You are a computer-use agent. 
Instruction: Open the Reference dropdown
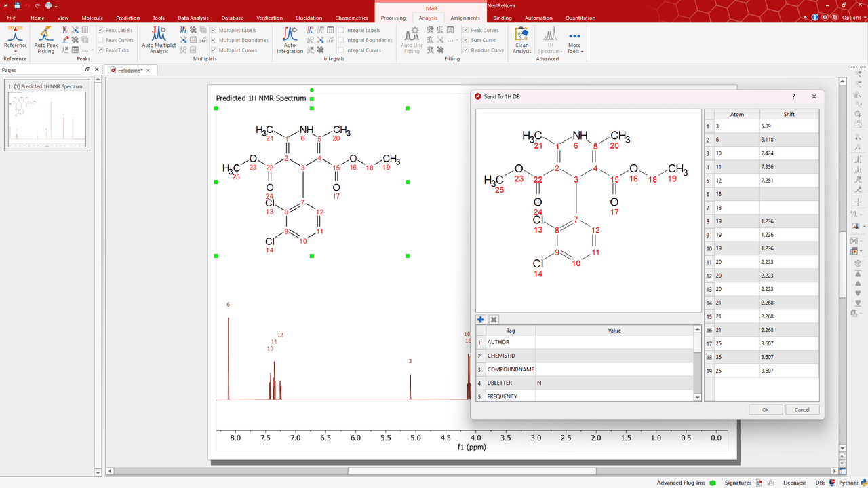click(x=16, y=52)
